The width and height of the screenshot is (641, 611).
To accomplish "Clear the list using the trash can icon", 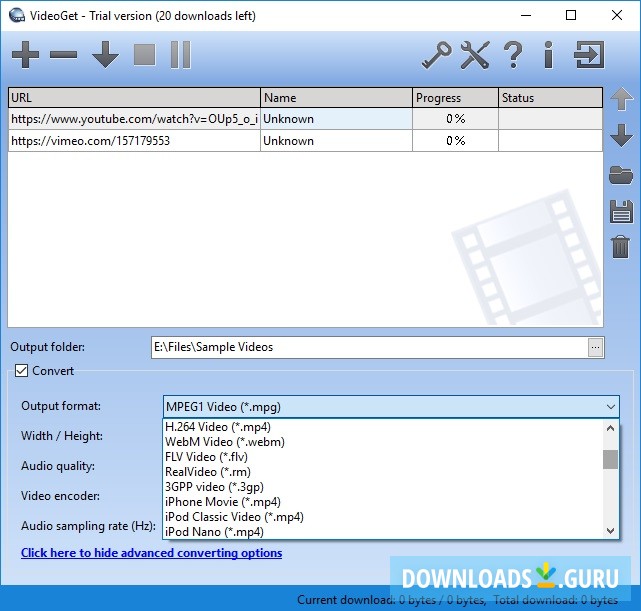I will tap(621, 246).
